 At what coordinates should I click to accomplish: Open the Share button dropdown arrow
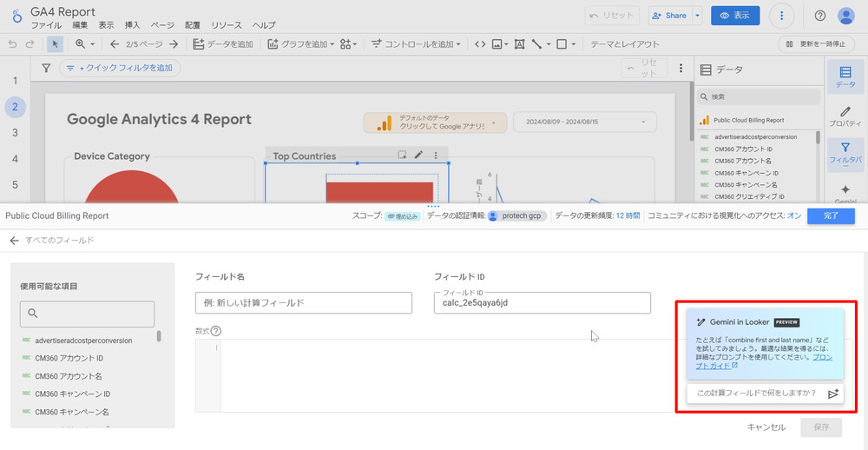click(x=697, y=16)
